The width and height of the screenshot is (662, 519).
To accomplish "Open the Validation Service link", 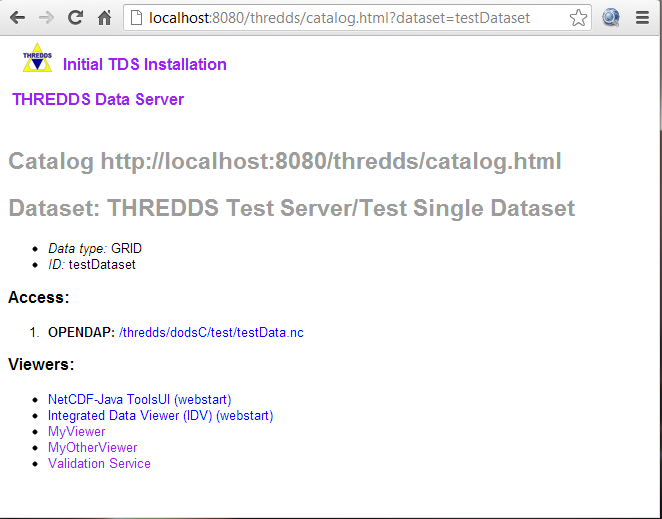I will click(x=99, y=464).
